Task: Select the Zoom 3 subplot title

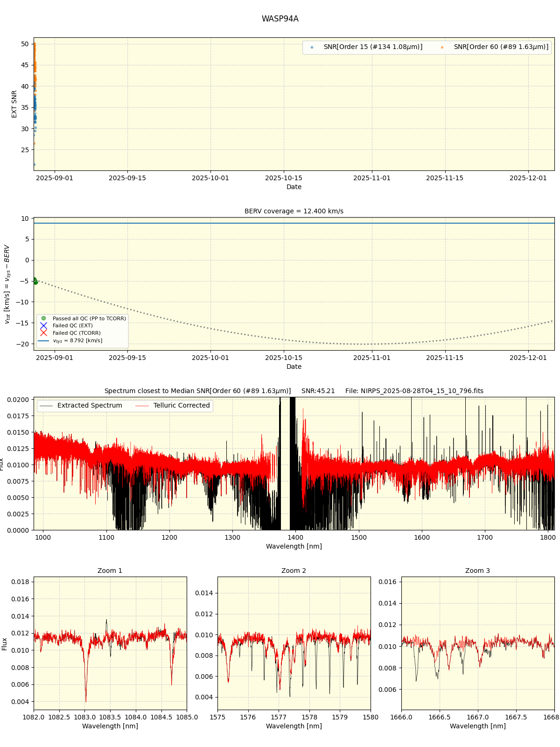Action: click(477, 571)
